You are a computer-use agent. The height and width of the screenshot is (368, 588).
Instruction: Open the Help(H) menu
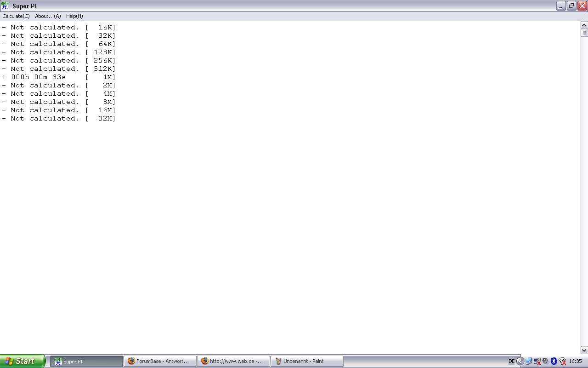coord(74,16)
